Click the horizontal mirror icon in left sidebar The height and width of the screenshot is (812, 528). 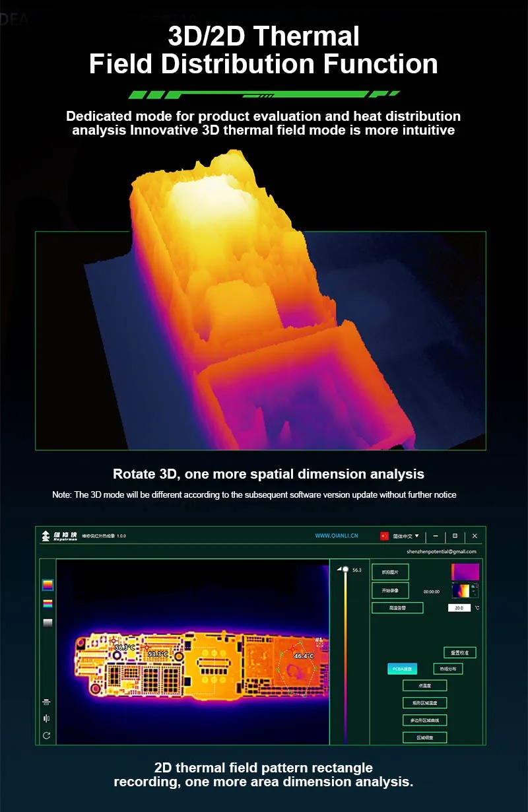[x=46, y=718]
